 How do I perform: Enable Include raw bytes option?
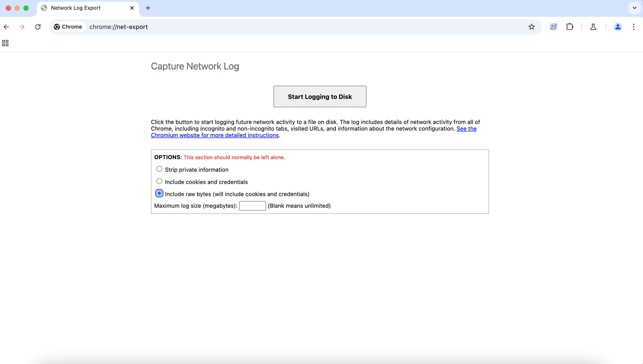pos(159,193)
